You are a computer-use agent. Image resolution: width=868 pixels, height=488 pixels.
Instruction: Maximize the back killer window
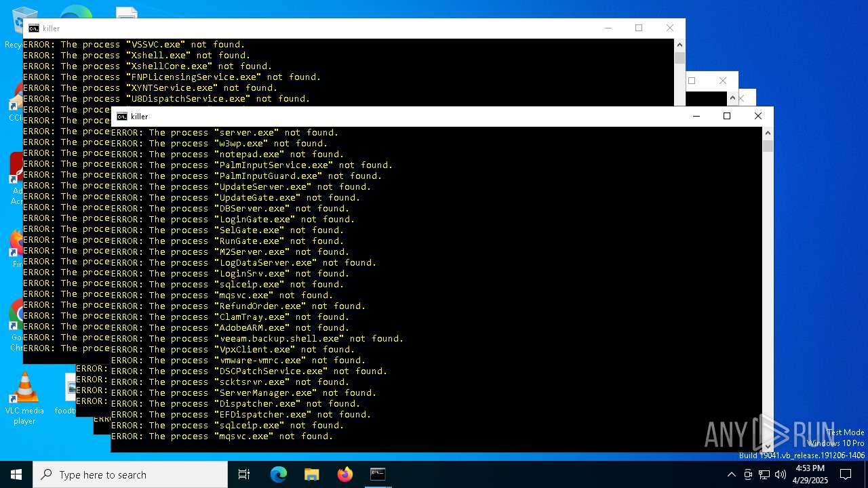[x=639, y=28]
